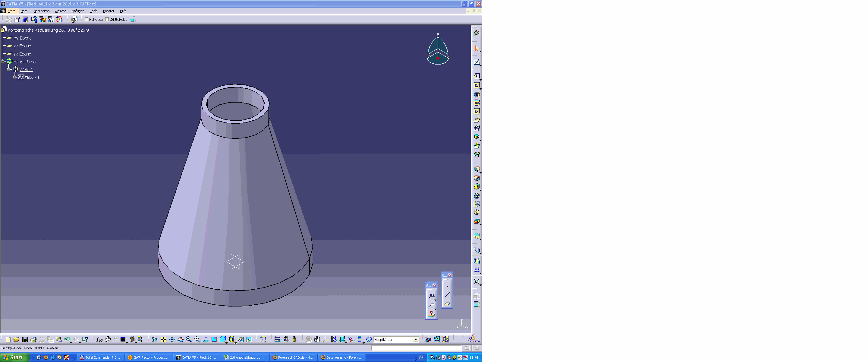Select the Groove tool
Screen dimensions: 868x362
[476, 103]
